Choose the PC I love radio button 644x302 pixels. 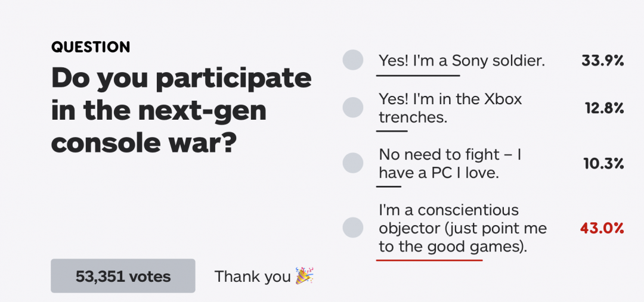point(353,163)
